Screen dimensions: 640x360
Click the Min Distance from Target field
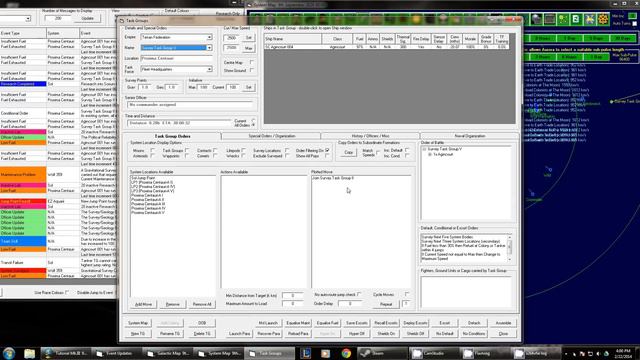[292, 295]
